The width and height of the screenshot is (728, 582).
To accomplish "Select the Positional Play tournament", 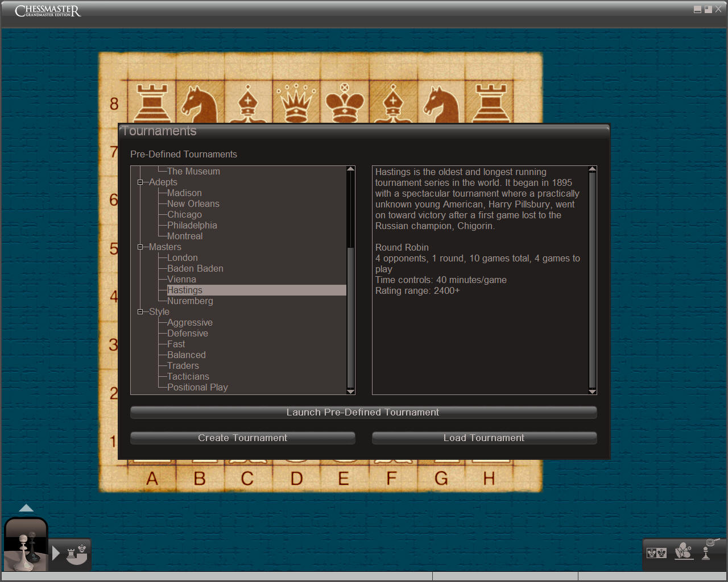I will 197,388.
